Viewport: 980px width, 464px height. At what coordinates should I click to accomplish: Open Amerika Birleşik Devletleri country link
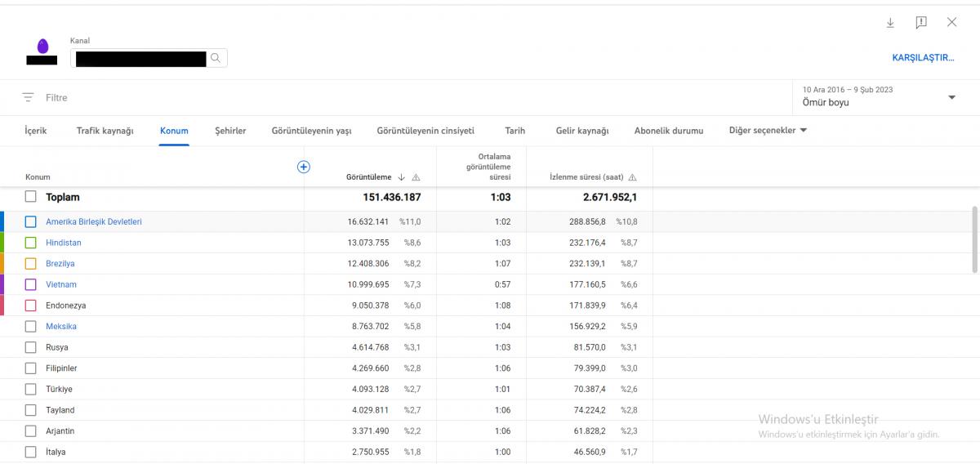94,221
